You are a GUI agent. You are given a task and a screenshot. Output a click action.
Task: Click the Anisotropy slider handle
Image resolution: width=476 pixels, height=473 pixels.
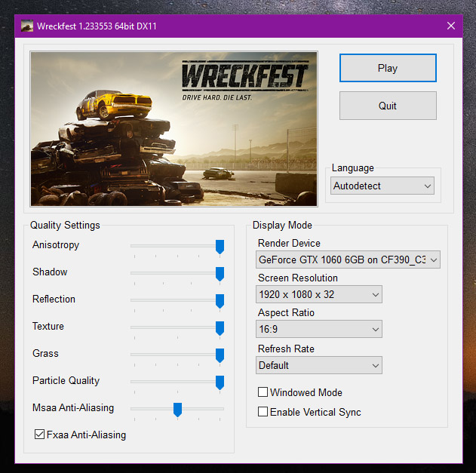click(x=220, y=247)
